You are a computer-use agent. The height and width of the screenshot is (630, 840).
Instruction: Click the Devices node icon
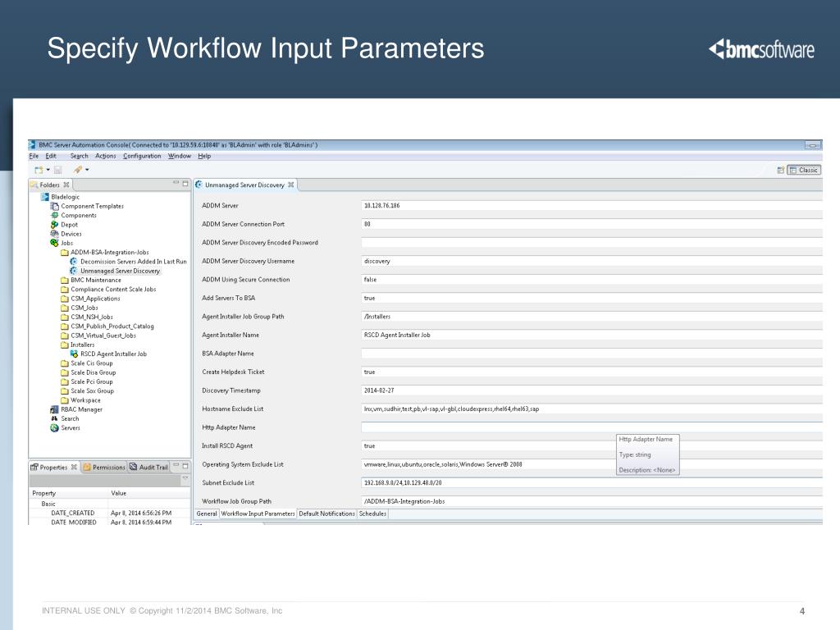pos(55,234)
